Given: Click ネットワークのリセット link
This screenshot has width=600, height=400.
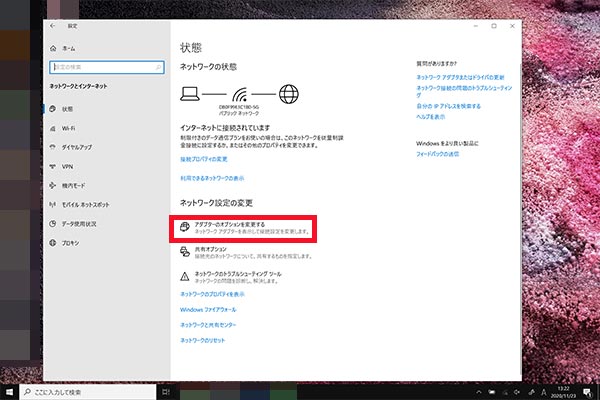Looking at the screenshot, I should [202, 340].
